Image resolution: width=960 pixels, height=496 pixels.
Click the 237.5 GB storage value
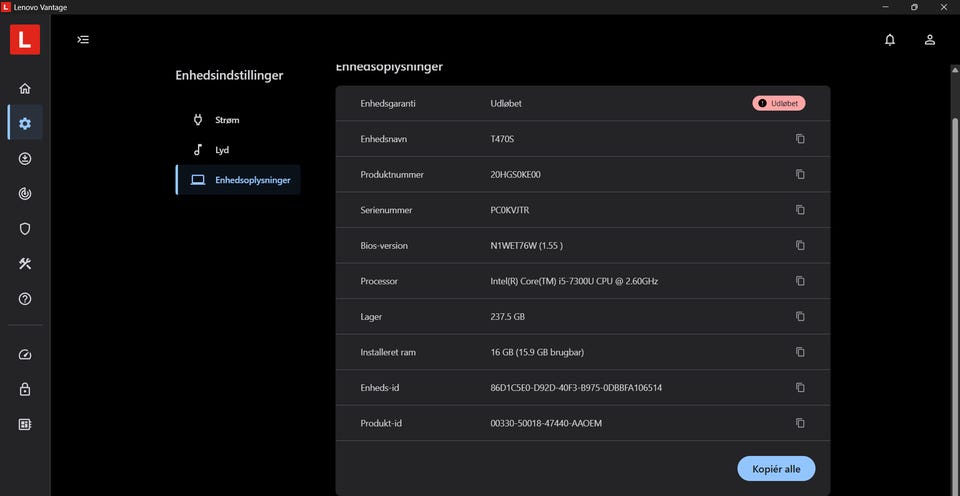[x=508, y=317]
